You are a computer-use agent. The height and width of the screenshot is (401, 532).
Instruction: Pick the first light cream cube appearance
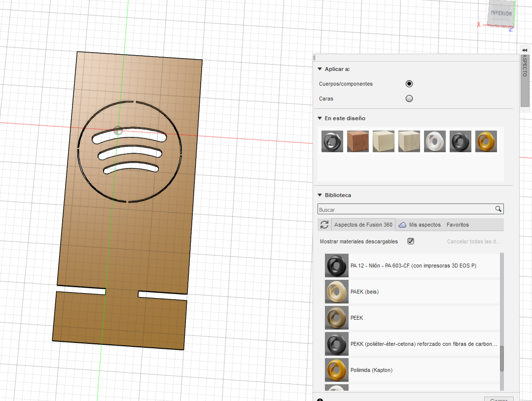pyautogui.click(x=384, y=141)
